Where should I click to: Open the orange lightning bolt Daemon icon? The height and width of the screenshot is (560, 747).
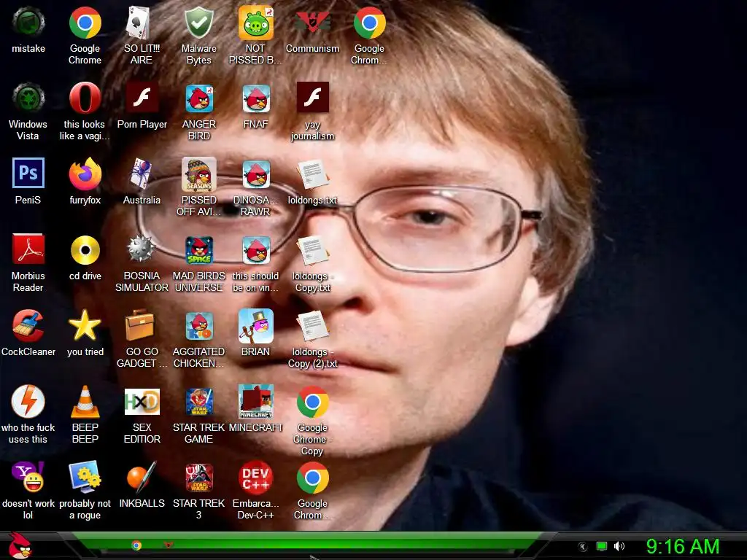click(x=28, y=402)
